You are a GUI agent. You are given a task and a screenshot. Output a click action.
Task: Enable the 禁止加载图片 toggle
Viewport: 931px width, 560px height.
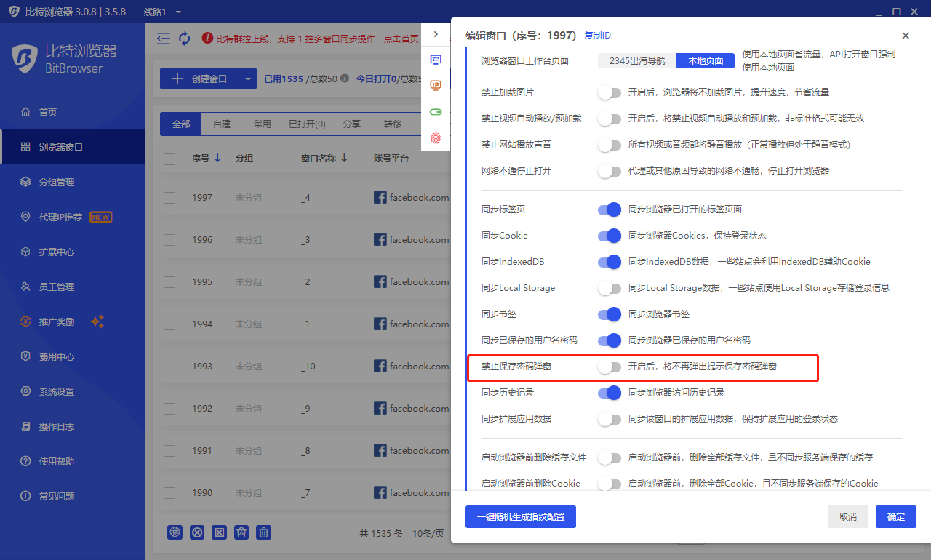click(609, 92)
